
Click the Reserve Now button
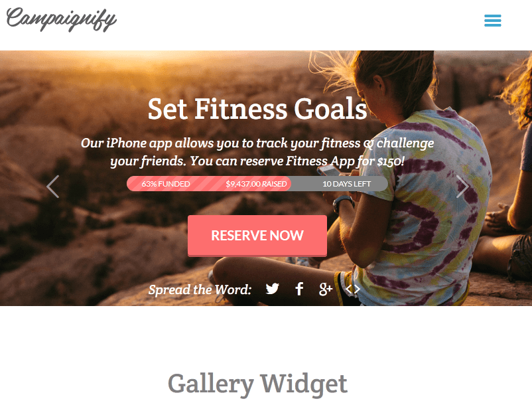[x=257, y=236]
